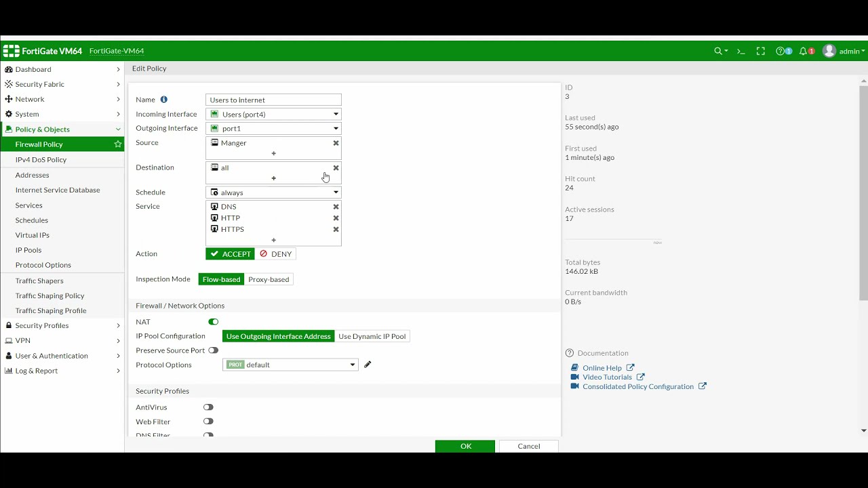Open User & Authentication menu
Viewport: 868px width, 488px height.
62,356
